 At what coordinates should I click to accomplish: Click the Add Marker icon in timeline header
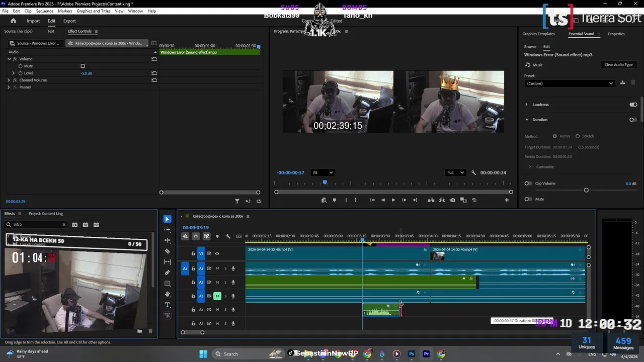point(217,236)
